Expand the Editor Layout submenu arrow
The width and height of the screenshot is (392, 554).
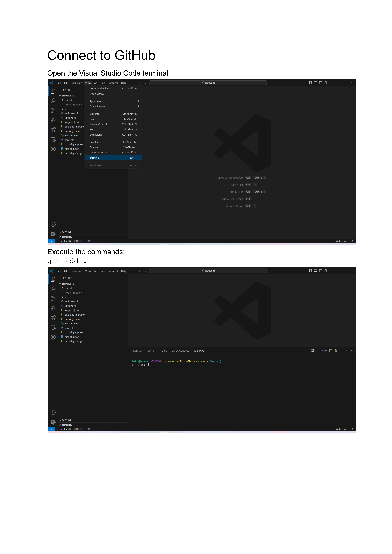click(139, 106)
